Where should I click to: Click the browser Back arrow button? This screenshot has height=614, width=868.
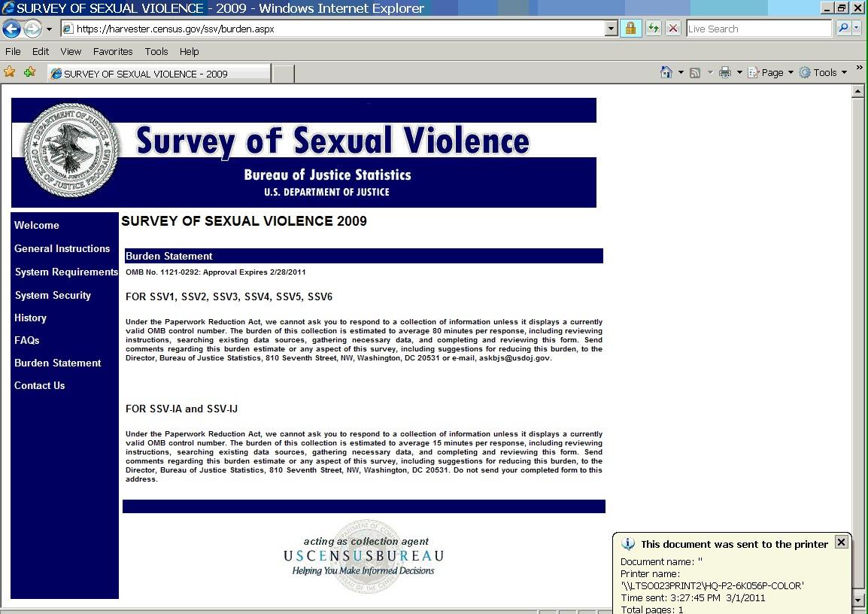(x=11, y=29)
